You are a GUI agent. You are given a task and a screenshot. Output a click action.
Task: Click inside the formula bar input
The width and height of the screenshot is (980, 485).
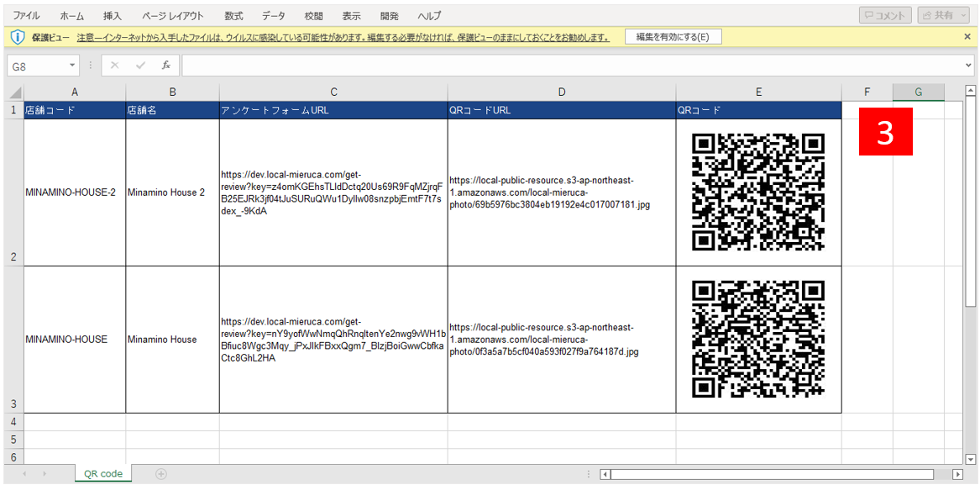[x=572, y=65]
